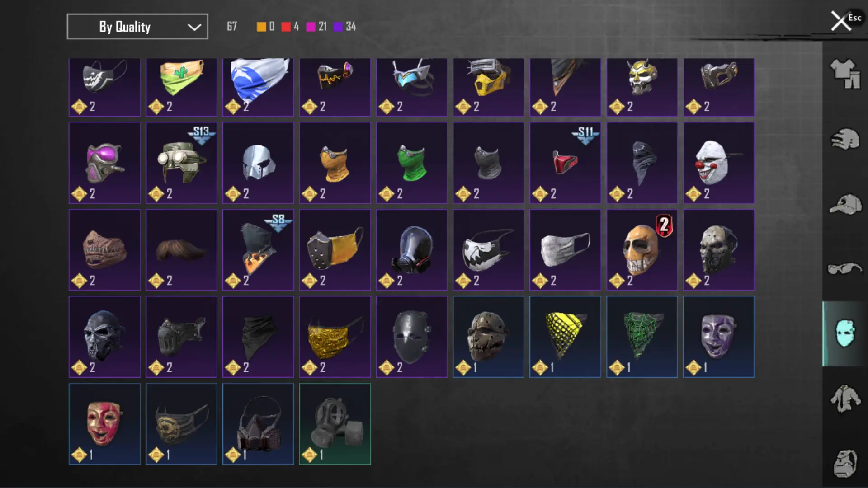Viewport: 868px width, 488px height.
Task: Filter by the orange quality swatch
Action: 261,27
